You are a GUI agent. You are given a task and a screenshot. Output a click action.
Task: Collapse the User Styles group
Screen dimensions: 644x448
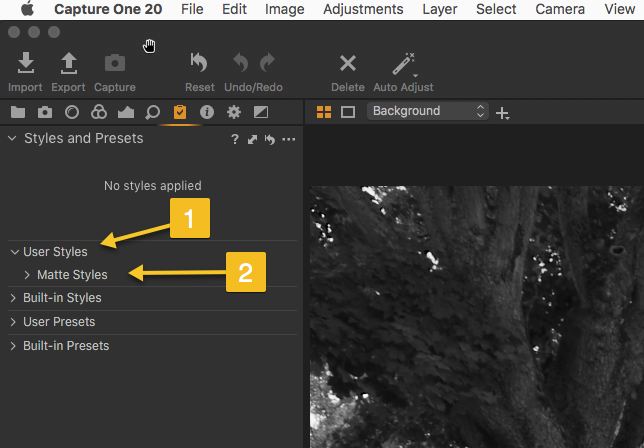point(14,252)
